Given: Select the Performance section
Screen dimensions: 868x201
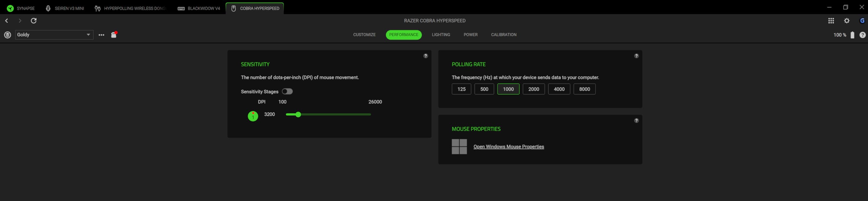Looking at the screenshot, I should click(404, 35).
